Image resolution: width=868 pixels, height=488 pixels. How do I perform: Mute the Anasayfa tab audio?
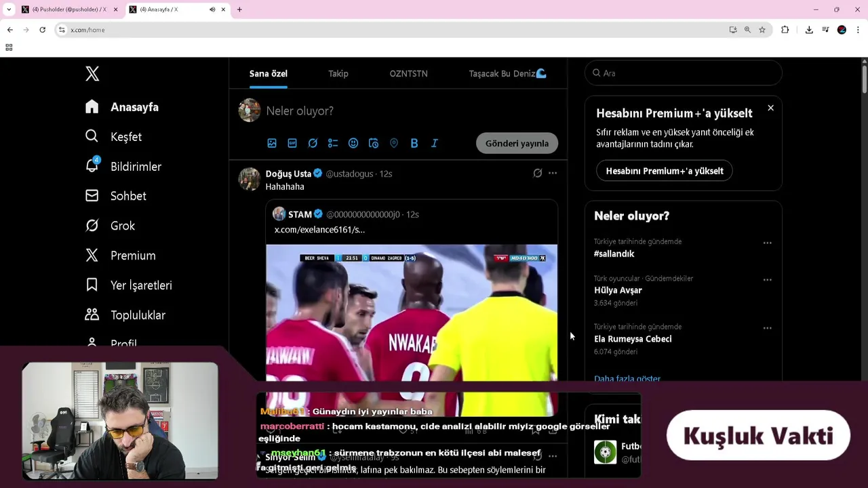[212, 9]
